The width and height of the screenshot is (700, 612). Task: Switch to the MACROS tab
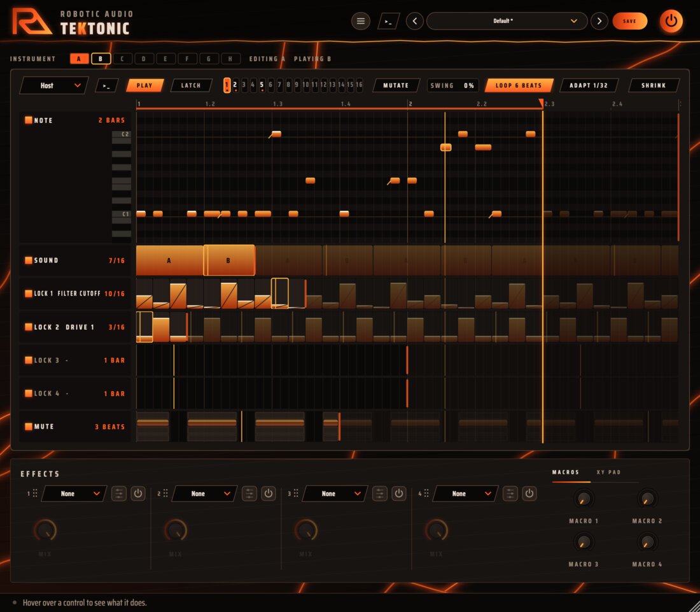(566, 472)
